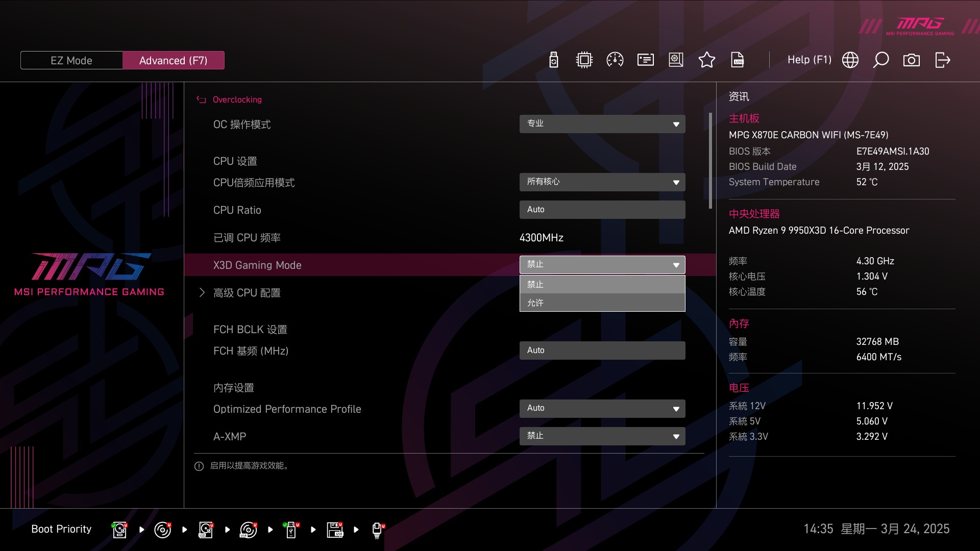This screenshot has height=551, width=980.
Task: Switch to EZ Mode tab
Action: coord(71,60)
